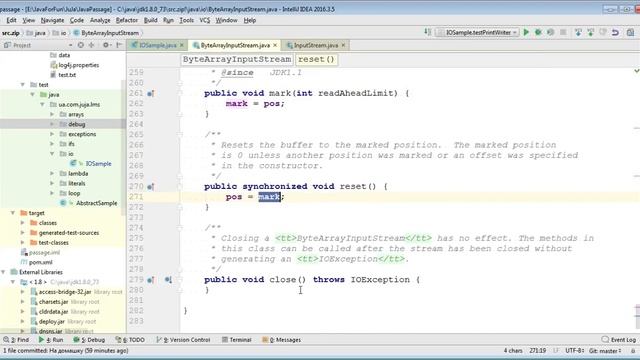
Task: Open the run configuration dropdown IOSample.testPrintWriter
Action: tap(477, 32)
